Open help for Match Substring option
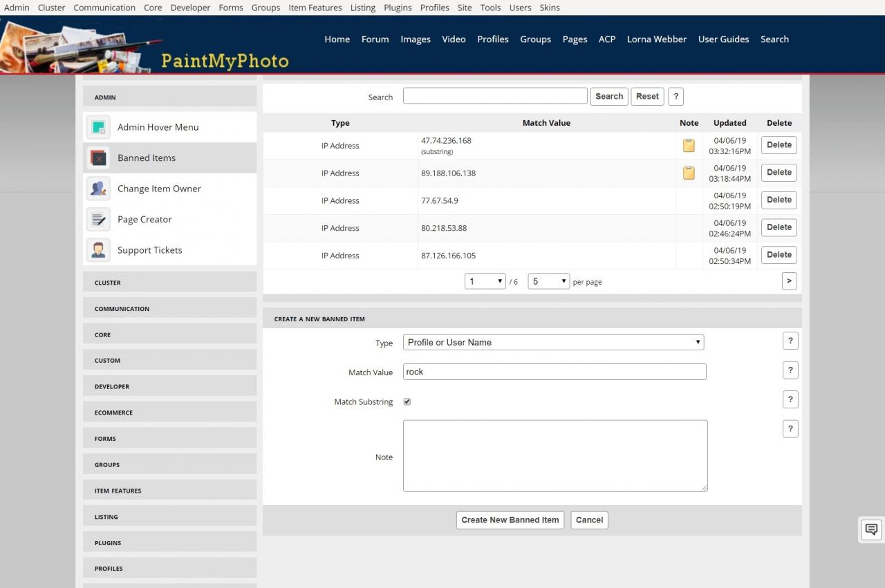Image resolution: width=885 pixels, height=588 pixels. pyautogui.click(x=790, y=399)
